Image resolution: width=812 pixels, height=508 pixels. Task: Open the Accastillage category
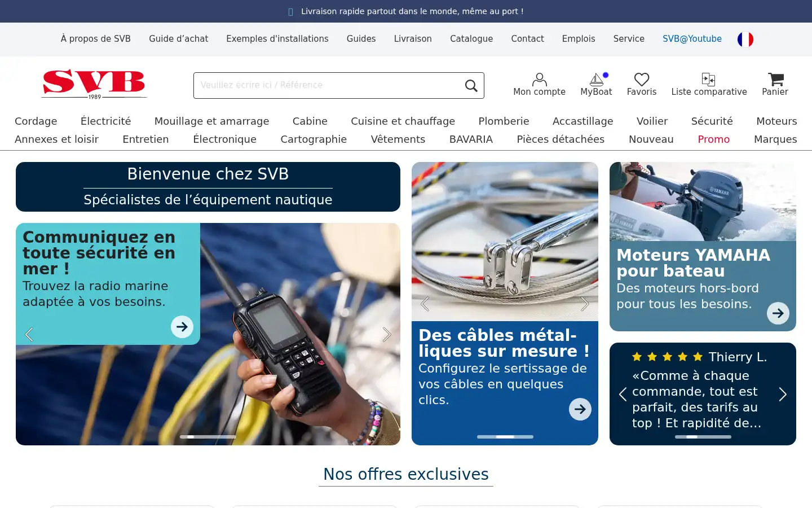click(582, 121)
